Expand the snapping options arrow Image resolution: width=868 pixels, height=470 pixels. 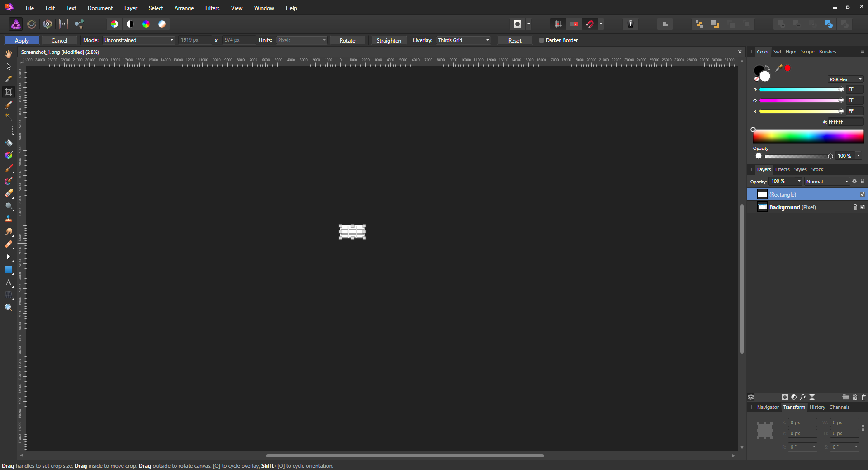(601, 24)
